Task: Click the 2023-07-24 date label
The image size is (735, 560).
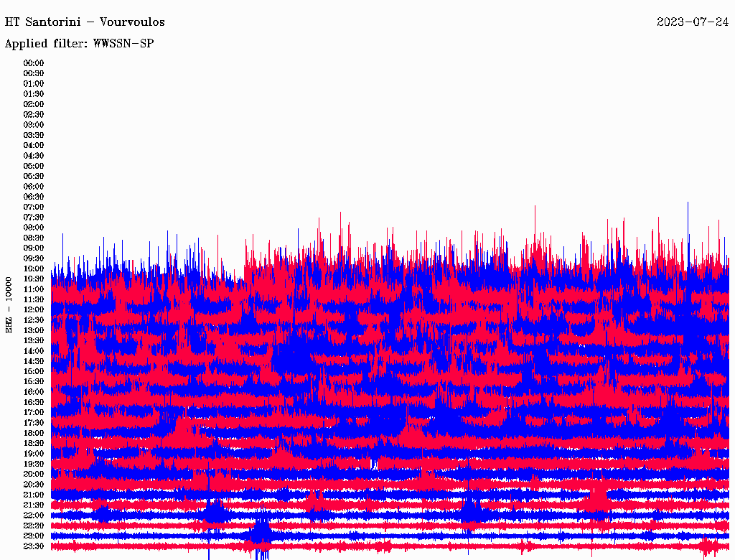Action: [x=693, y=22]
